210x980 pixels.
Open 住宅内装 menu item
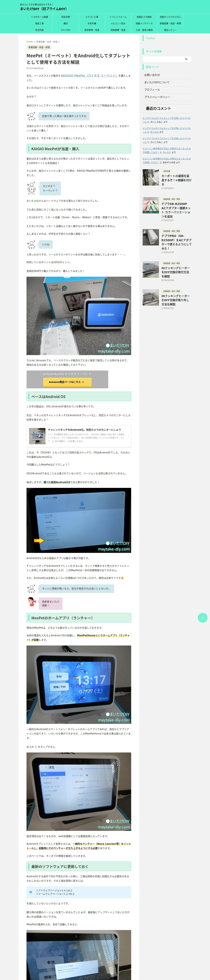(39, 30)
